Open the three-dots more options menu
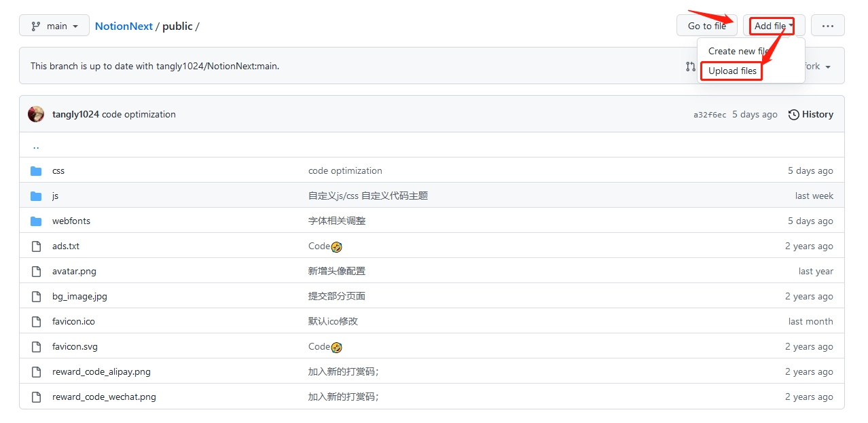Viewport: 868px width, 423px height. click(x=827, y=26)
